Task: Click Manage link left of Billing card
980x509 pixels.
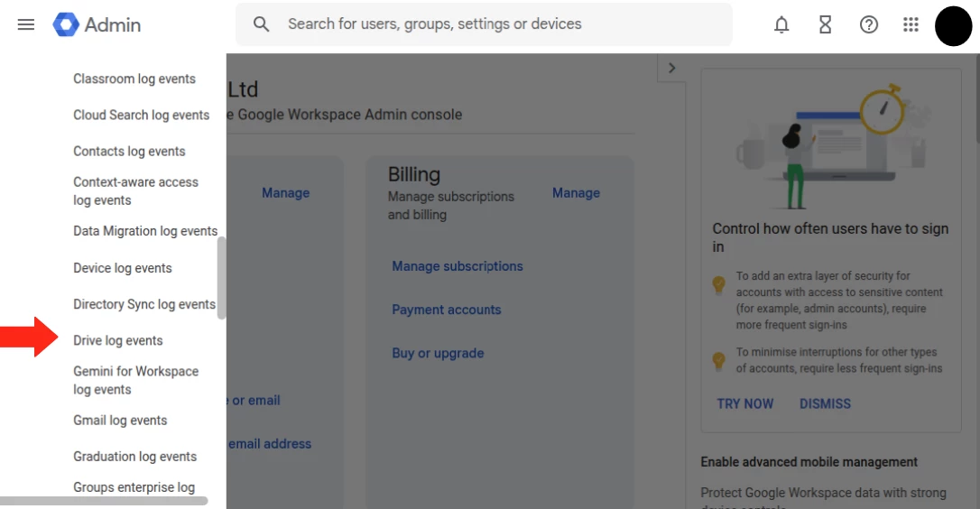Action: (286, 193)
